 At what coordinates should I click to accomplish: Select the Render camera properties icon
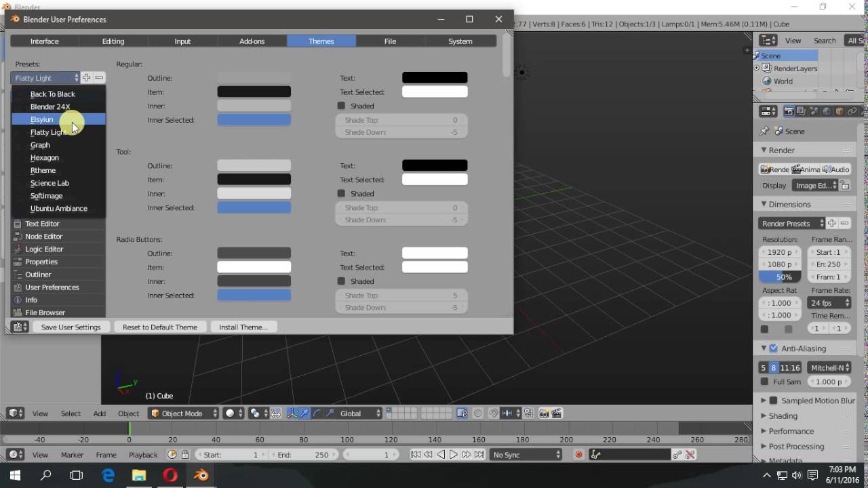789,112
